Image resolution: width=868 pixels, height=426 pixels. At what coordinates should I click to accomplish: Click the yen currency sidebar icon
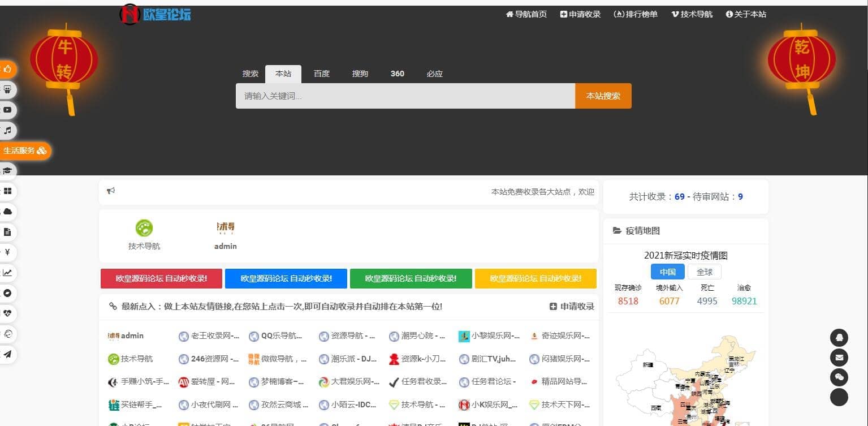[x=8, y=252]
